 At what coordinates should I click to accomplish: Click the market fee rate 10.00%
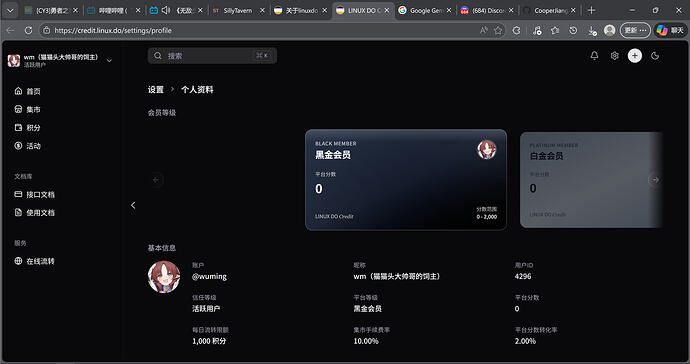click(x=366, y=341)
